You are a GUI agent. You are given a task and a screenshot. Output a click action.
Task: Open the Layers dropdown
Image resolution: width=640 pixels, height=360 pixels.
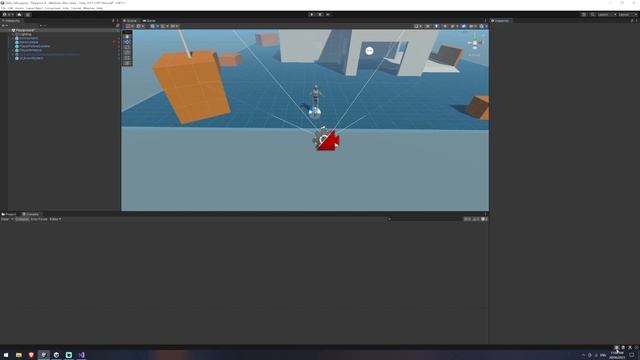607,15
